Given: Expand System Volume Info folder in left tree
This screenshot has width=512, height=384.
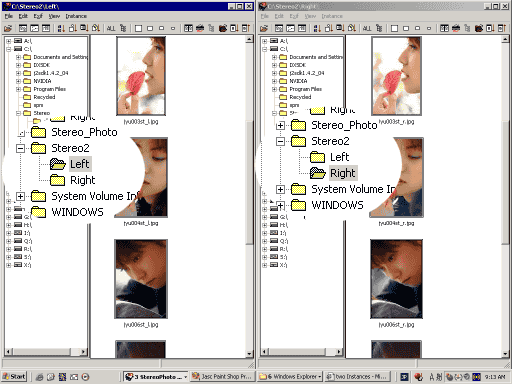Looking at the screenshot, I should tap(20, 196).
